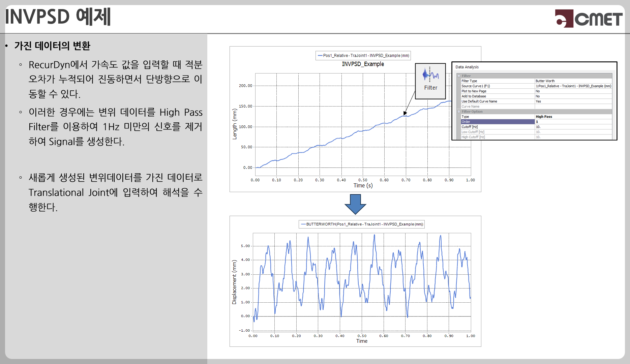Click the disabled High Cutoff [Hz] label
The height and width of the screenshot is (364, 630).
click(x=473, y=137)
